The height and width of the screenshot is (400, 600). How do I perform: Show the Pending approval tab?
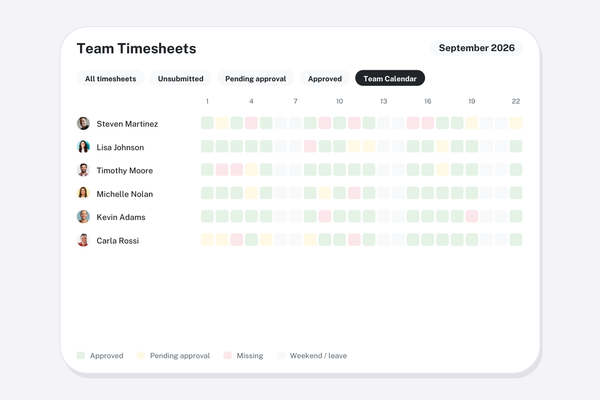[256, 78]
